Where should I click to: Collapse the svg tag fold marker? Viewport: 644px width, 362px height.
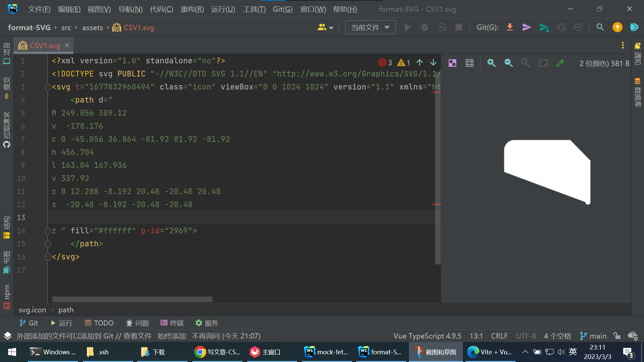pyautogui.click(x=48, y=87)
